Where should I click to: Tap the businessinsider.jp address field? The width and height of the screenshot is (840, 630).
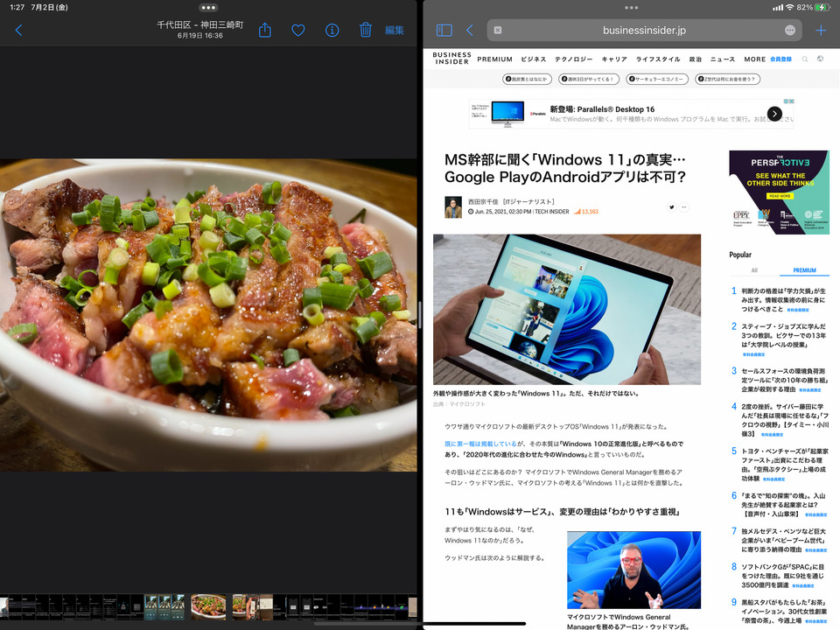[644, 30]
